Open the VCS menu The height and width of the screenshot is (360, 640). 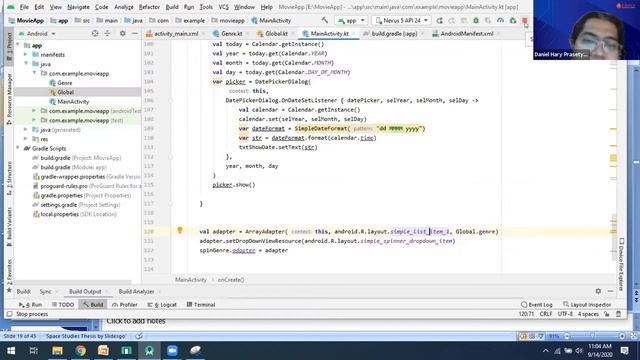click(x=224, y=7)
